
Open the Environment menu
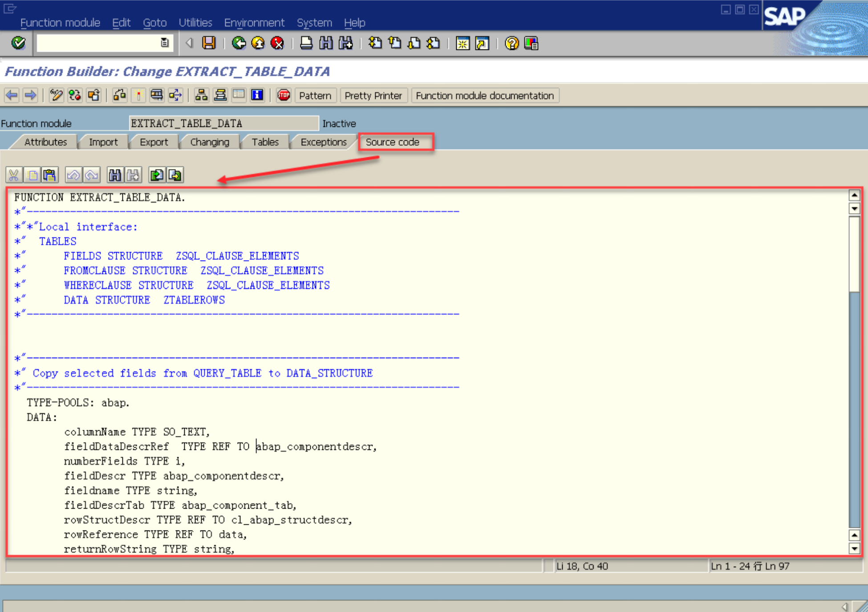tap(254, 22)
